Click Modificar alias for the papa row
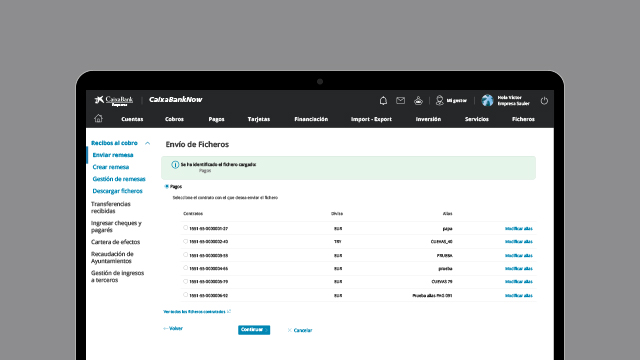This screenshot has width=640, height=360. coord(519,229)
